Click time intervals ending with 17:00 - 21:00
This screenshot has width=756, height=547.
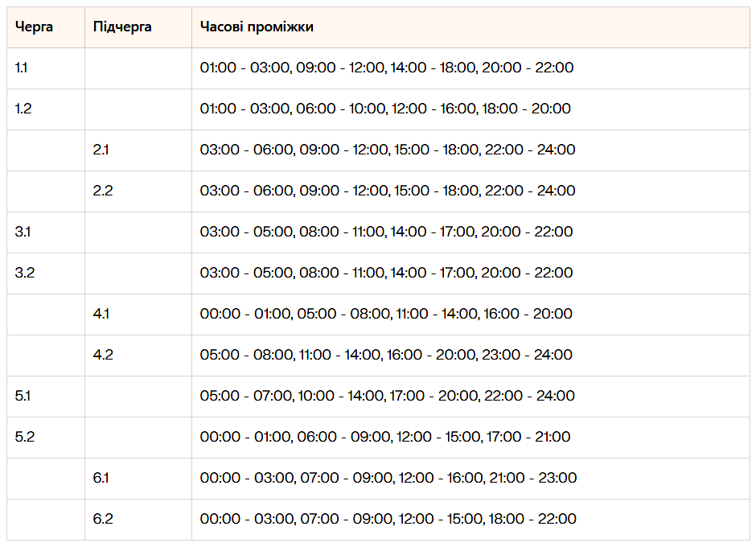click(x=385, y=437)
